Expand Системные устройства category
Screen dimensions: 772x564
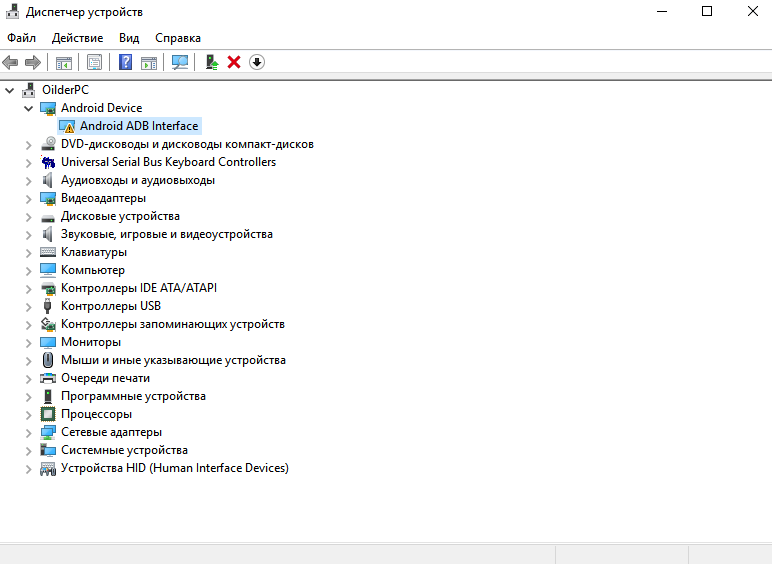tap(29, 451)
